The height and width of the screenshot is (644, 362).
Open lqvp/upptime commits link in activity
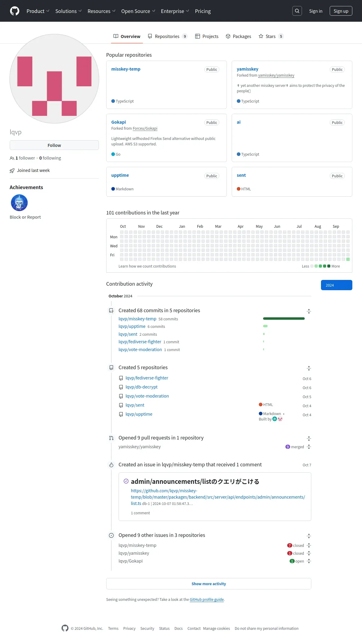click(132, 326)
